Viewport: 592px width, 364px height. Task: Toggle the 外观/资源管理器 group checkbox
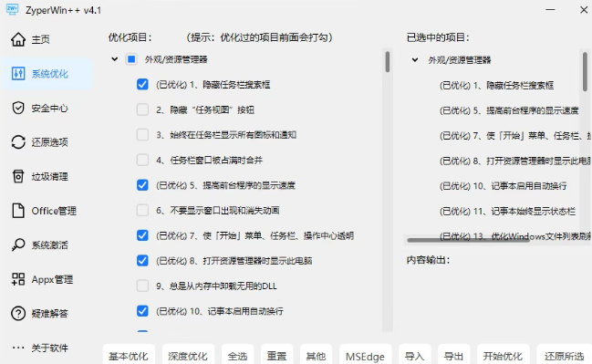pos(131,59)
